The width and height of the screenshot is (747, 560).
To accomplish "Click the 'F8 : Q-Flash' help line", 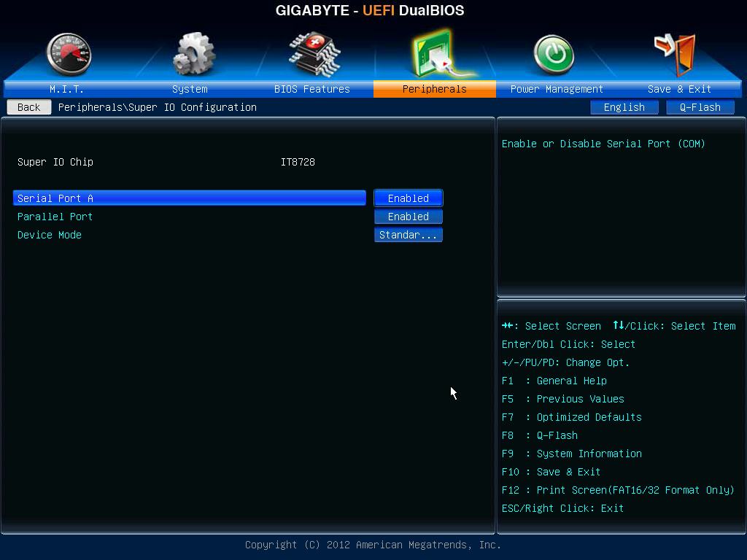I will tap(539, 435).
